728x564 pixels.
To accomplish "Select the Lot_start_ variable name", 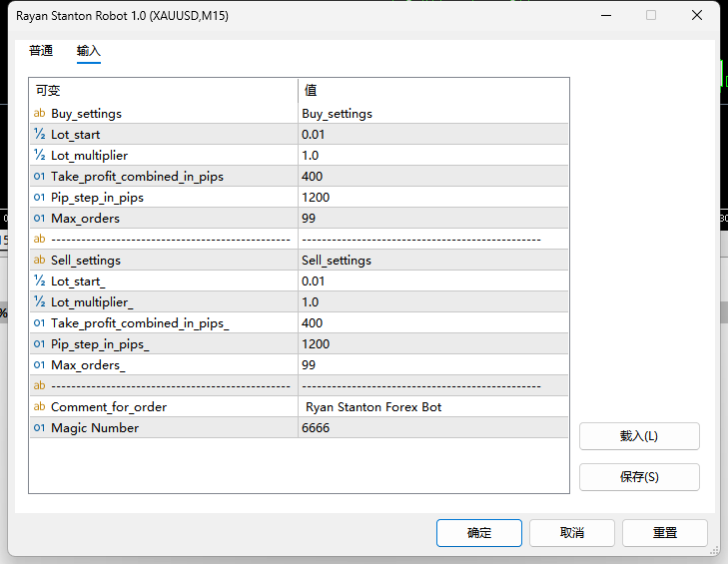I will click(x=78, y=281).
